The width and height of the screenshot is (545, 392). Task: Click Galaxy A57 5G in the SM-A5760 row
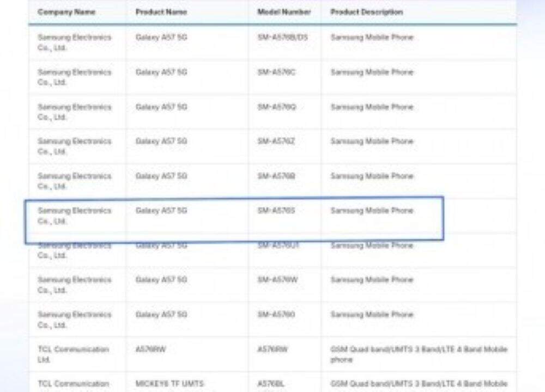click(161, 314)
